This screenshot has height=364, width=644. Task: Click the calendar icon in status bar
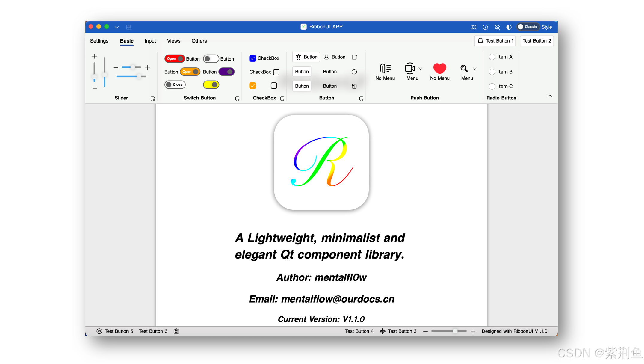click(x=176, y=331)
